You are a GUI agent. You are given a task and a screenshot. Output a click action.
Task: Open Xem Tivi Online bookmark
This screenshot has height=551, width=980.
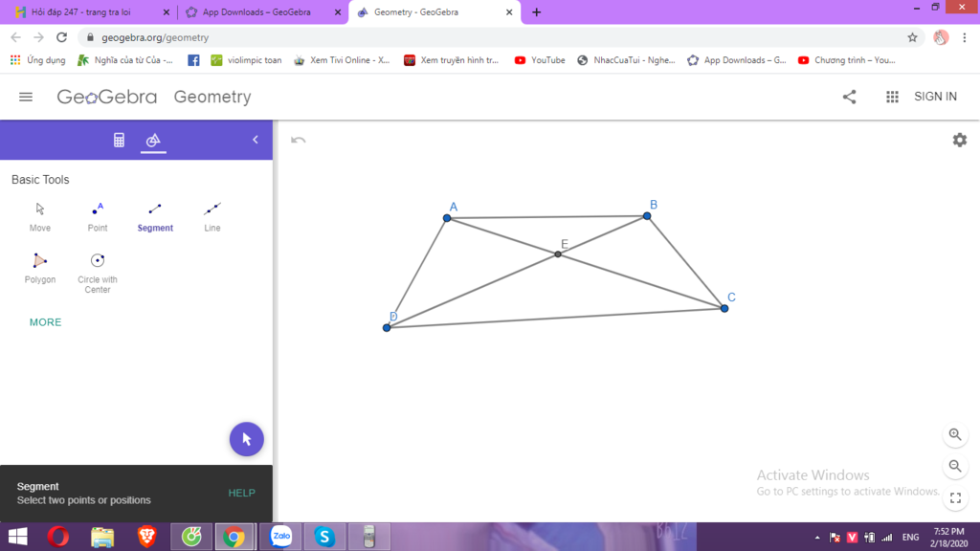pos(342,60)
